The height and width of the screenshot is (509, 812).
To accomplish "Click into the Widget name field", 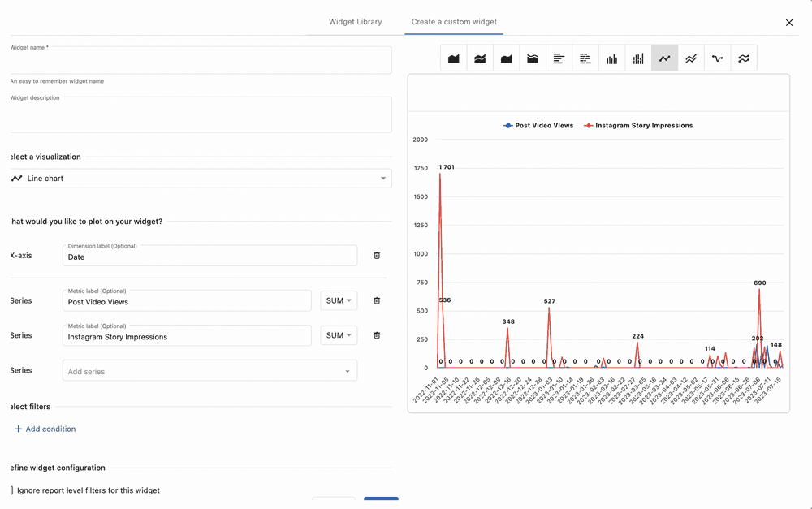I will click(x=200, y=61).
